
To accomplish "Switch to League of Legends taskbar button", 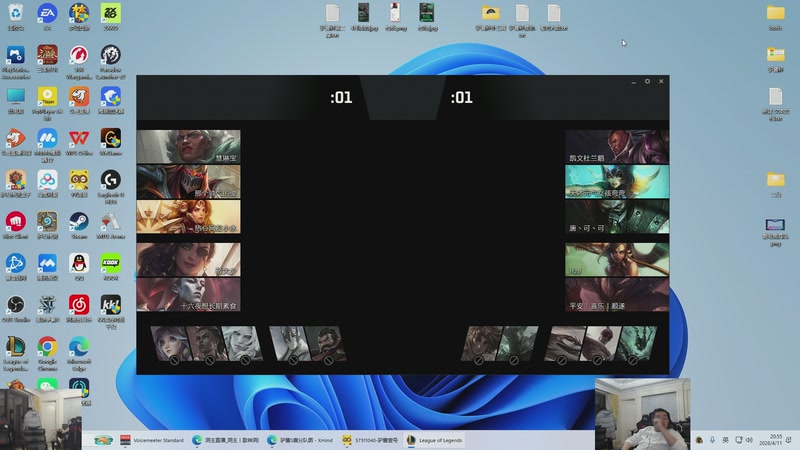I will 435,440.
